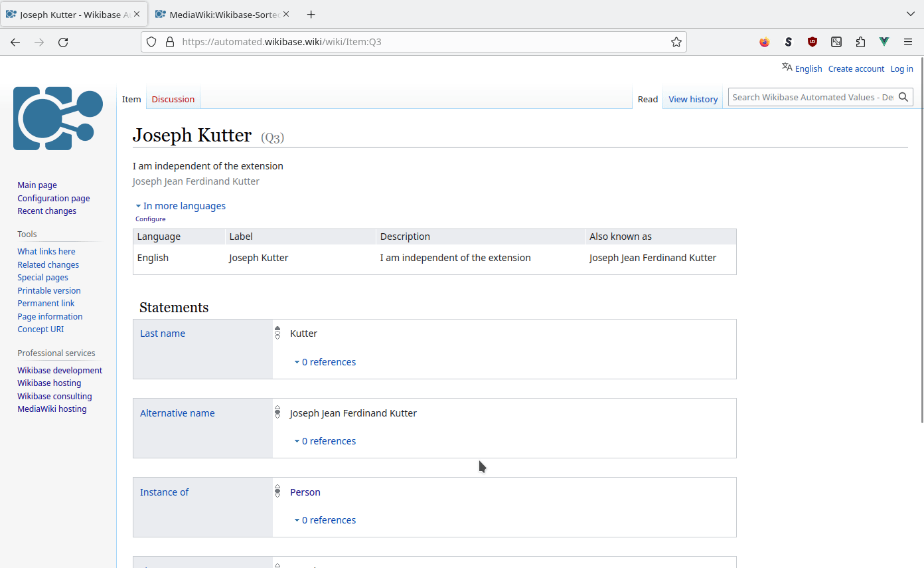The height and width of the screenshot is (568, 924).
Task: Change rank of the Kutter statement
Action: [277, 333]
